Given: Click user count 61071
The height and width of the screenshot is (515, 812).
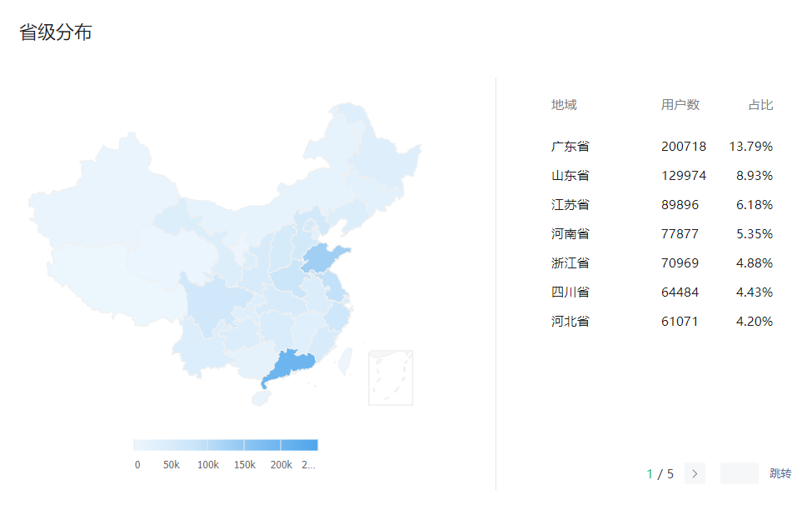Looking at the screenshot, I should [680, 321].
